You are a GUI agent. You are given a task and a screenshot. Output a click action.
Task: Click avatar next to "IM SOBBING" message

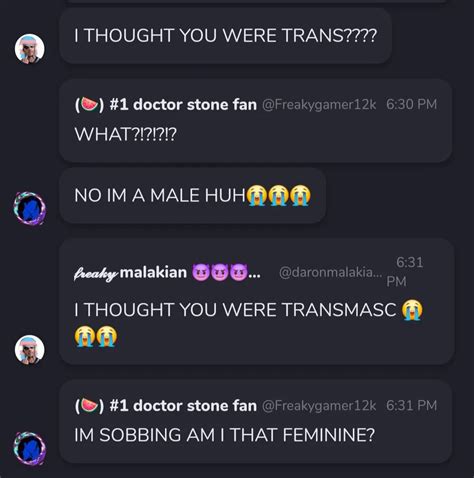29,449
